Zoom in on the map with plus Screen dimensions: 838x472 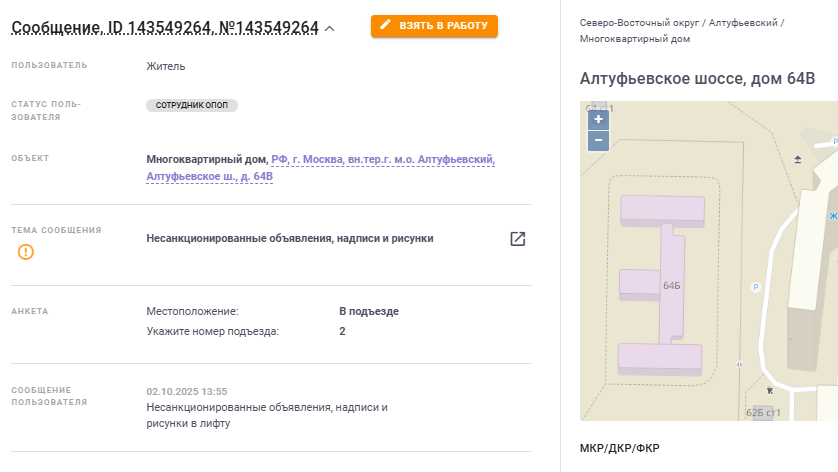pyautogui.click(x=599, y=120)
